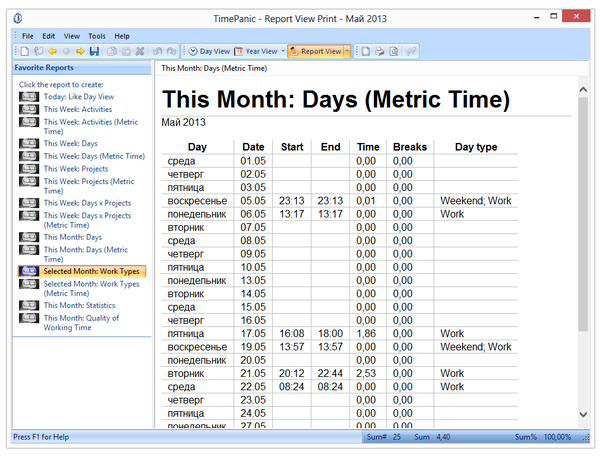Click the vertical scrollbar thumb
This screenshot has width=600, height=456.
pyautogui.click(x=583, y=214)
